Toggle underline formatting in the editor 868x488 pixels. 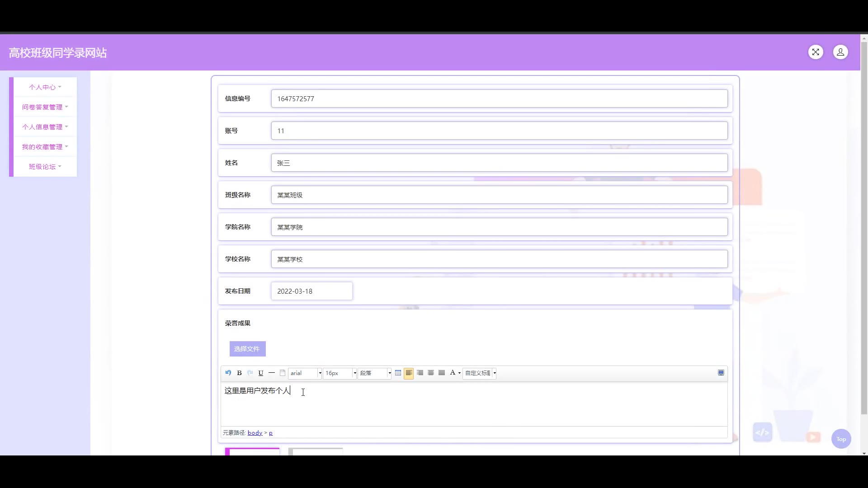tap(261, 373)
